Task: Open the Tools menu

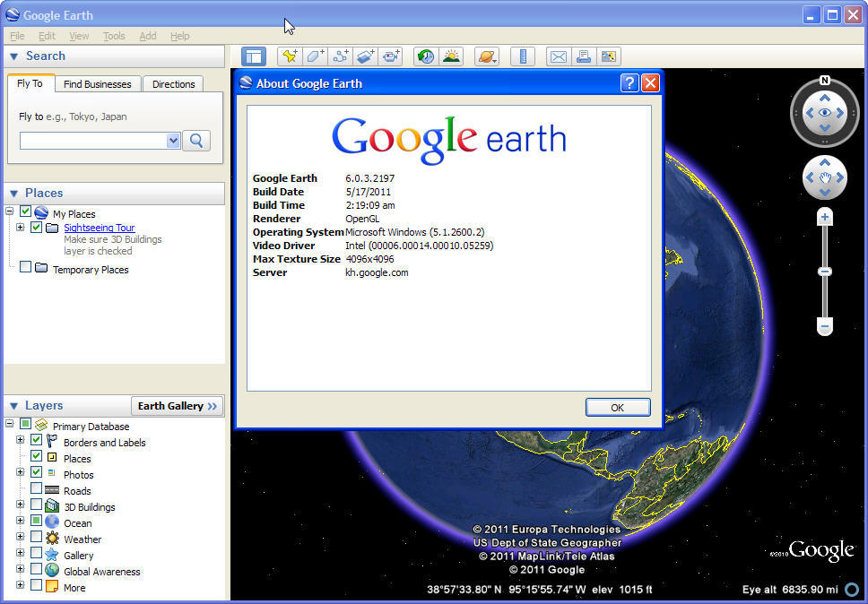Action: [x=114, y=36]
